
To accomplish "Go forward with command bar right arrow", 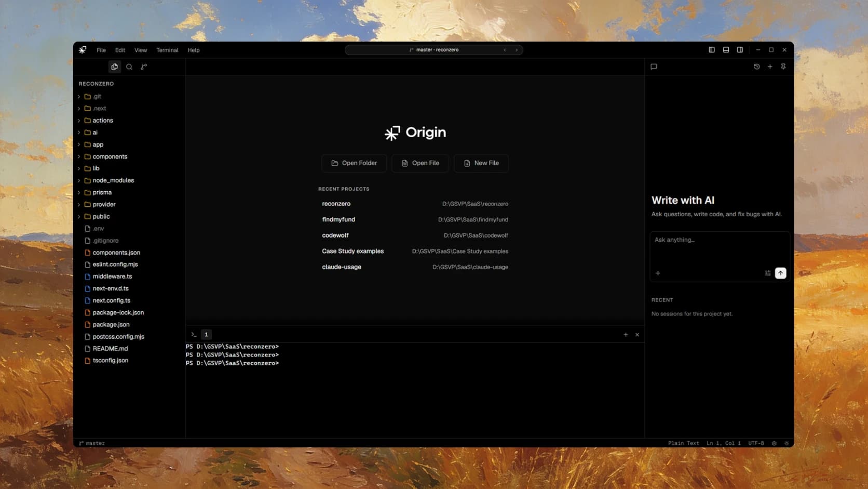I will pos(517,50).
